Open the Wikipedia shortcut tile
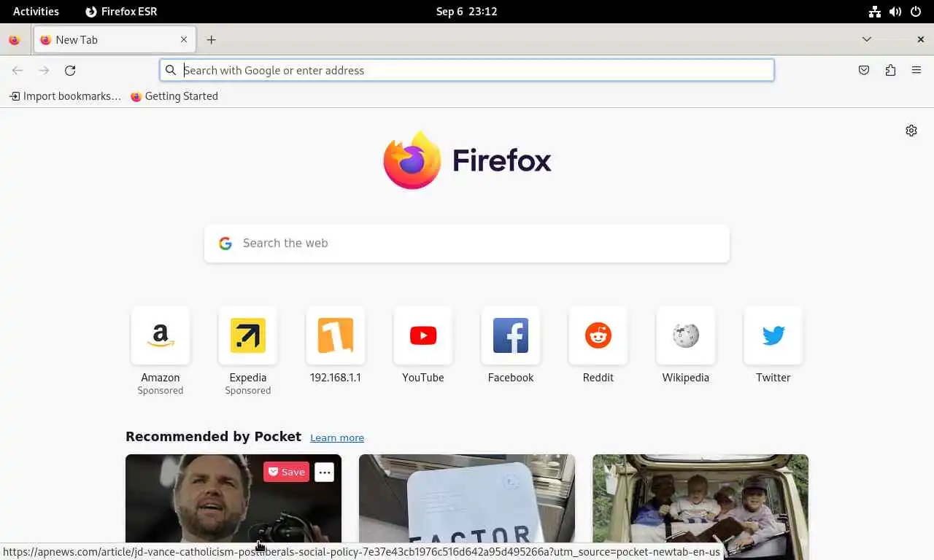Viewport: 934px width, 560px height. [x=686, y=335]
